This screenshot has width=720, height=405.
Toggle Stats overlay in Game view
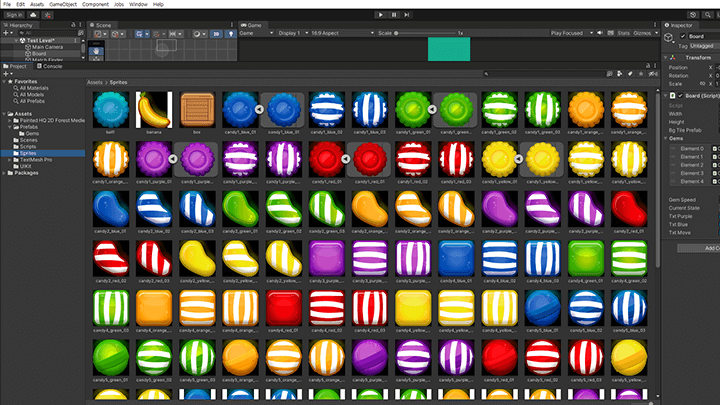pos(624,33)
